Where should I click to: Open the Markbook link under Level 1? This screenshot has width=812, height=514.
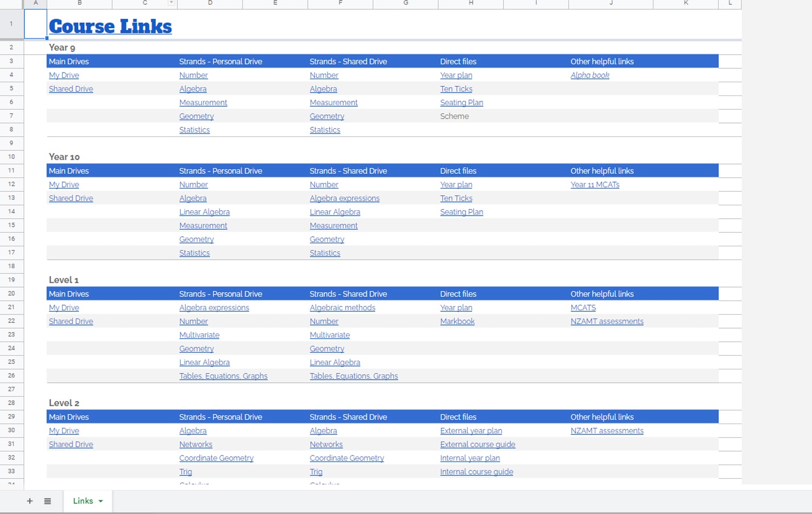[457, 321]
